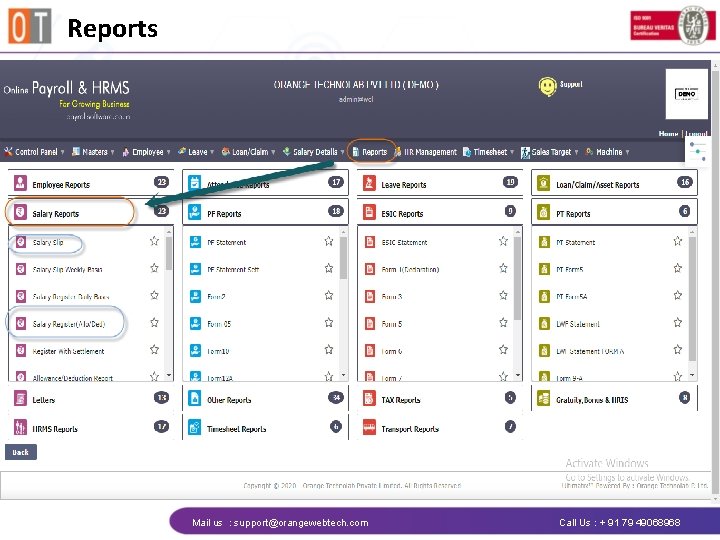Select the Salary Reports category header
The image size is (720, 540).
coord(91,212)
